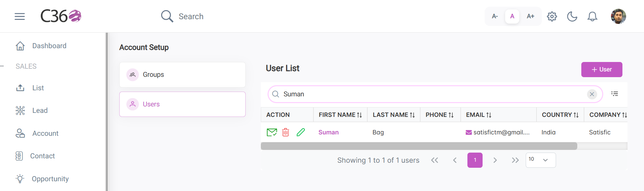Click the satisfictm@gmail email link
The width and height of the screenshot is (644, 191).
[497, 132]
